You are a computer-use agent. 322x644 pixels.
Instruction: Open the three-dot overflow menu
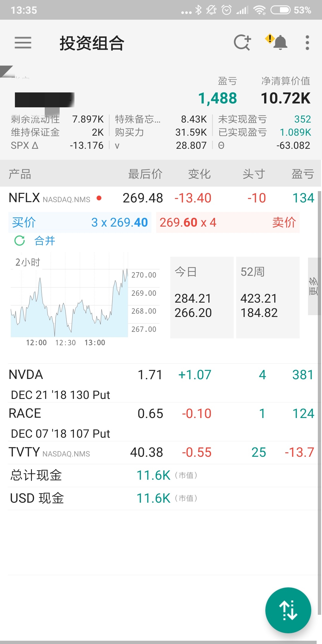307,43
